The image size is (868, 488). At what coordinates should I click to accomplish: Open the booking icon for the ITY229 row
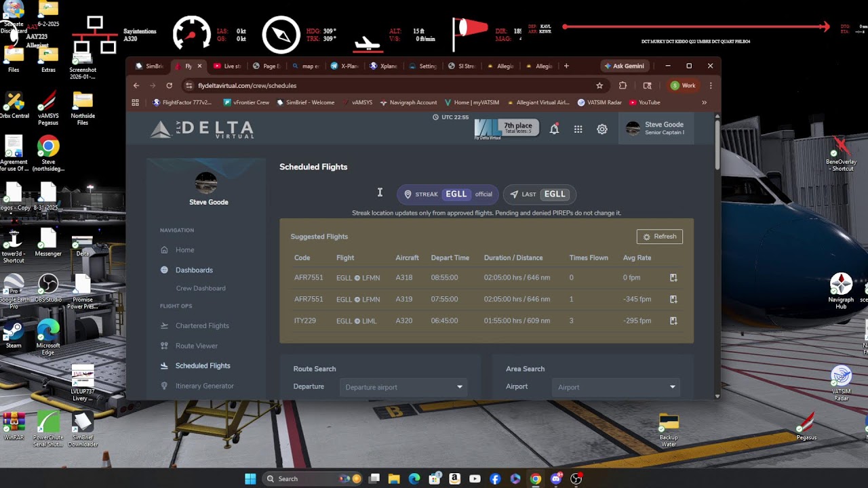pos(673,321)
